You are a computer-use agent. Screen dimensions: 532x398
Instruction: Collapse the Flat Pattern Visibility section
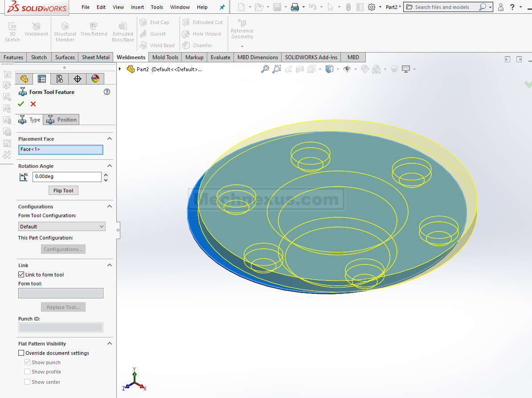point(110,344)
